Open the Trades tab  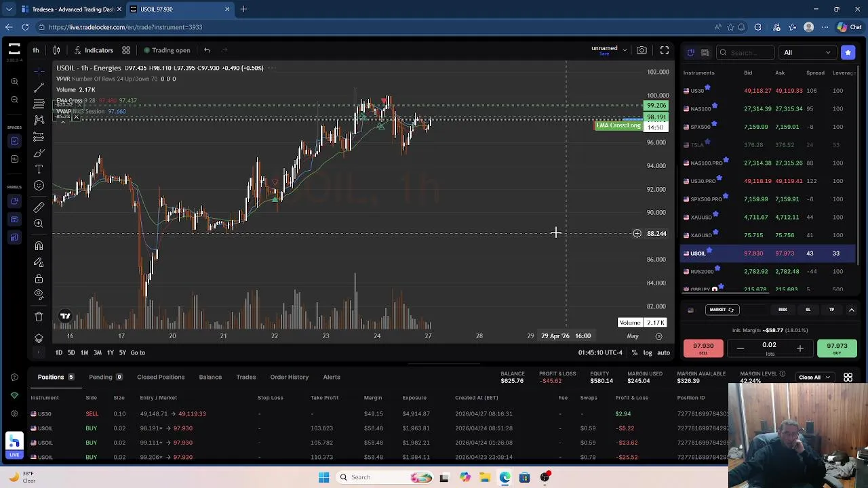[x=246, y=377]
